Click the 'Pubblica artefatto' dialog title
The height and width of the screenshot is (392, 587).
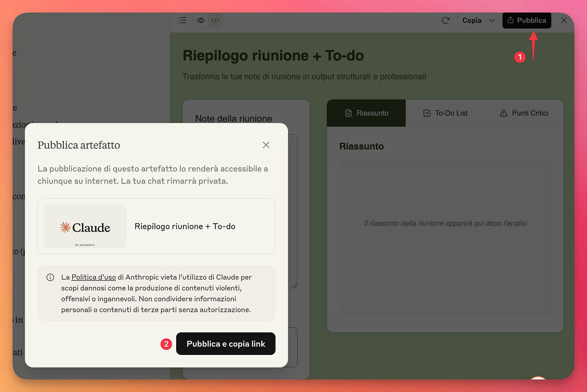(x=79, y=145)
